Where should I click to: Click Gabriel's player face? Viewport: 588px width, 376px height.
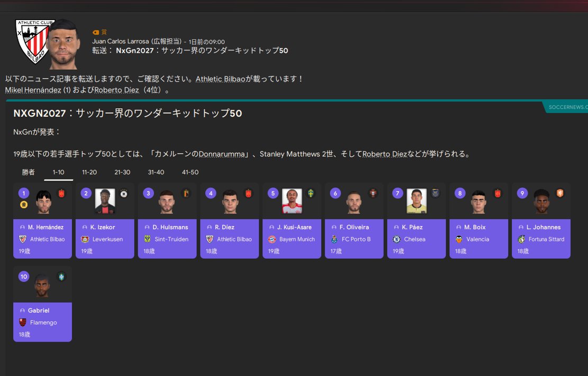(42, 286)
